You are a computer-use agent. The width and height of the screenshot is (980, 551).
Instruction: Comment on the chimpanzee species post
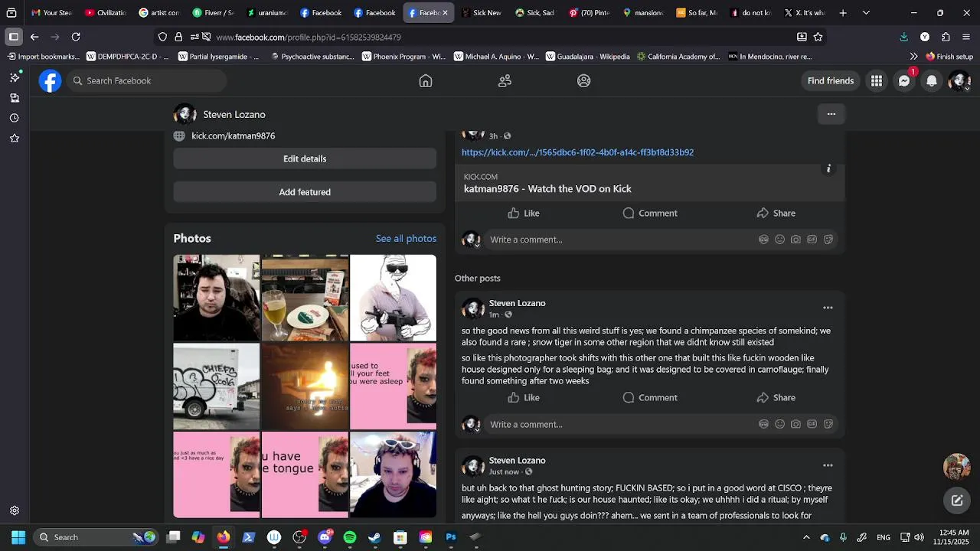(650, 397)
